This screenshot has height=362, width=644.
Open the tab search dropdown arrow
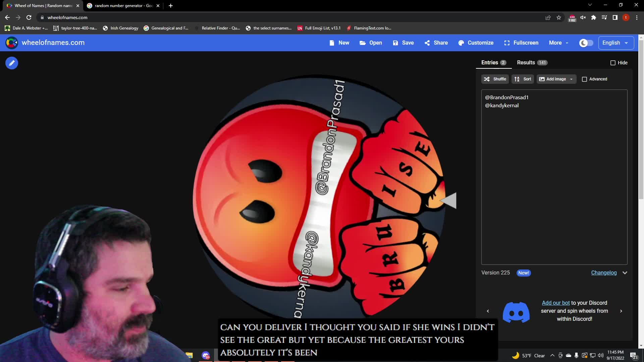590,5
